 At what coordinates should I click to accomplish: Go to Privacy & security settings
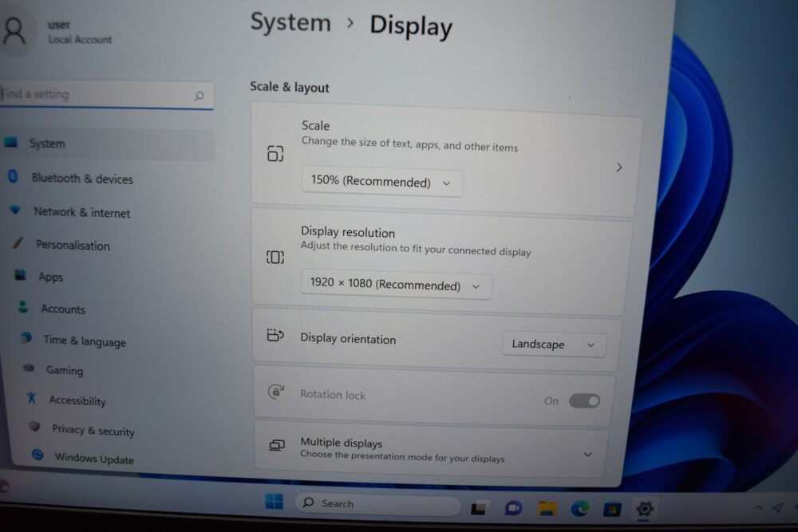pyautogui.click(x=93, y=430)
